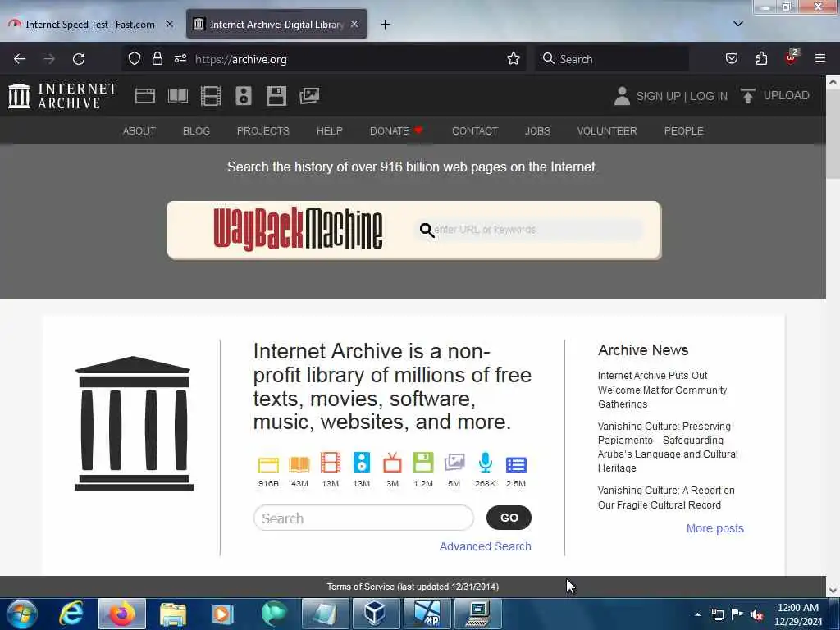Open the Advanced Search link
This screenshot has height=630, width=840.
click(486, 546)
